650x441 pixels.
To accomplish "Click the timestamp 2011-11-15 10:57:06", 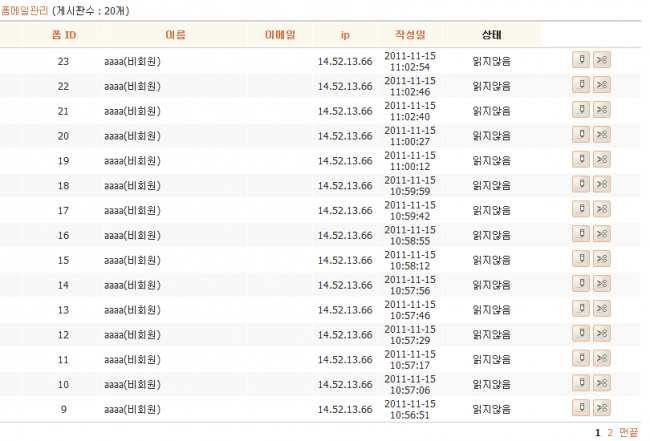I will click(410, 385).
